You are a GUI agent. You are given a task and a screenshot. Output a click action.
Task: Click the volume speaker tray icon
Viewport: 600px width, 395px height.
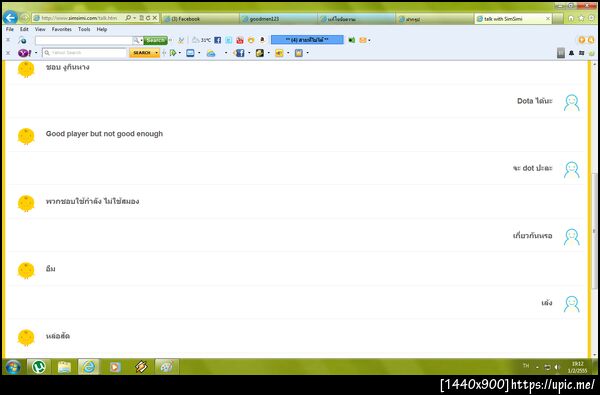[x=557, y=367]
